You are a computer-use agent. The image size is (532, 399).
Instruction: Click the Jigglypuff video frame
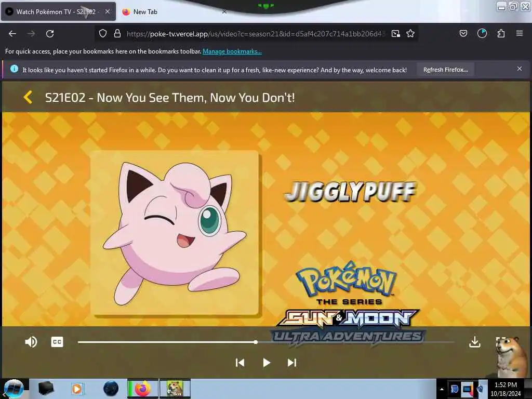pyautogui.click(x=265, y=219)
